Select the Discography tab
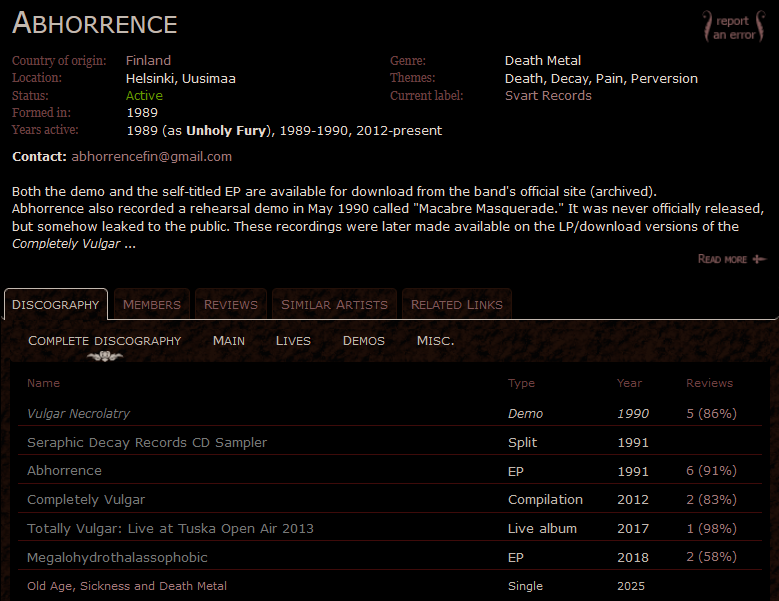Screen dimensions: 779x601 coord(56,304)
